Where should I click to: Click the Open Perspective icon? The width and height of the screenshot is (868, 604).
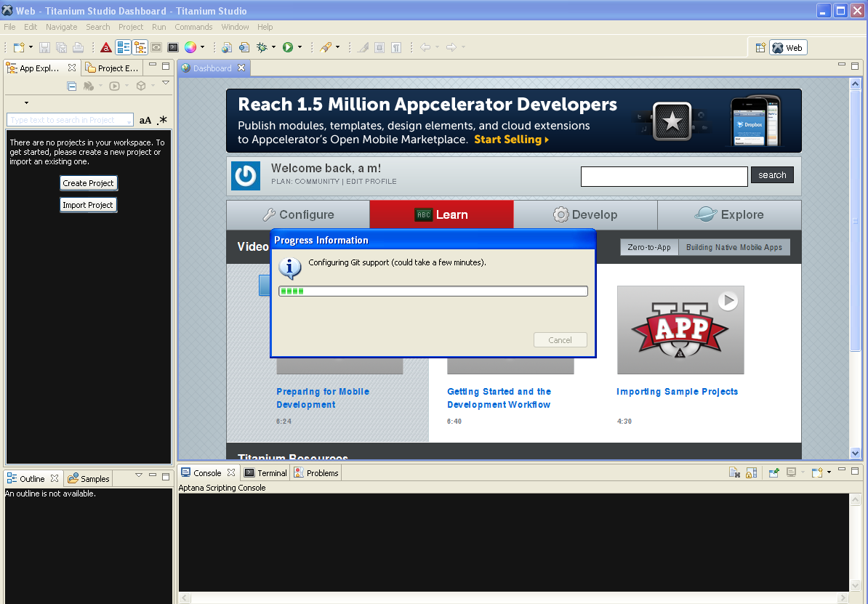click(x=760, y=48)
